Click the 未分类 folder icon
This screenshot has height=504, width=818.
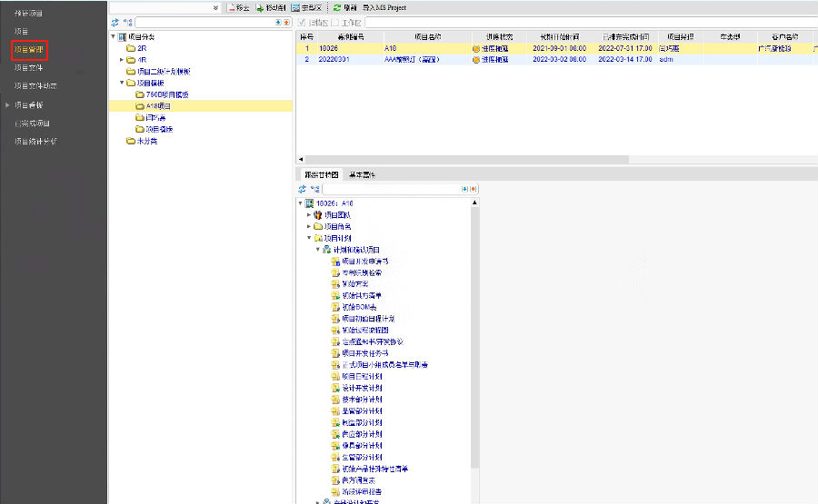pyautogui.click(x=131, y=142)
